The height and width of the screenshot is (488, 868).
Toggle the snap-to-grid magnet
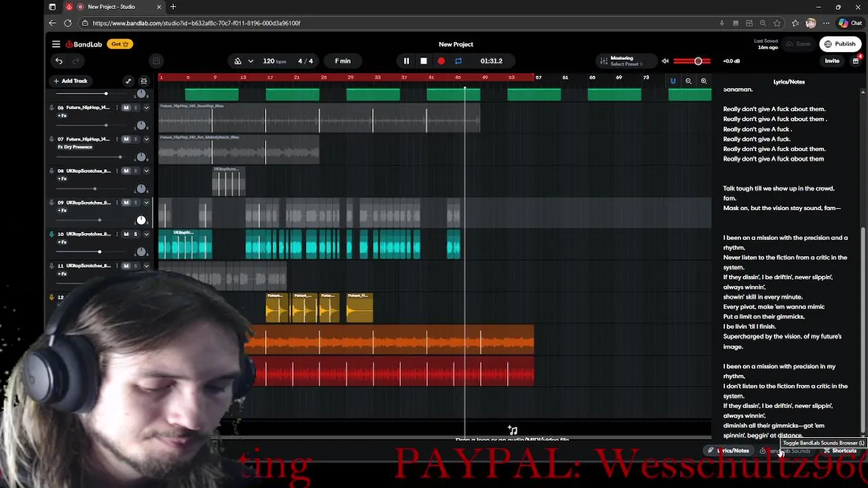tap(673, 81)
